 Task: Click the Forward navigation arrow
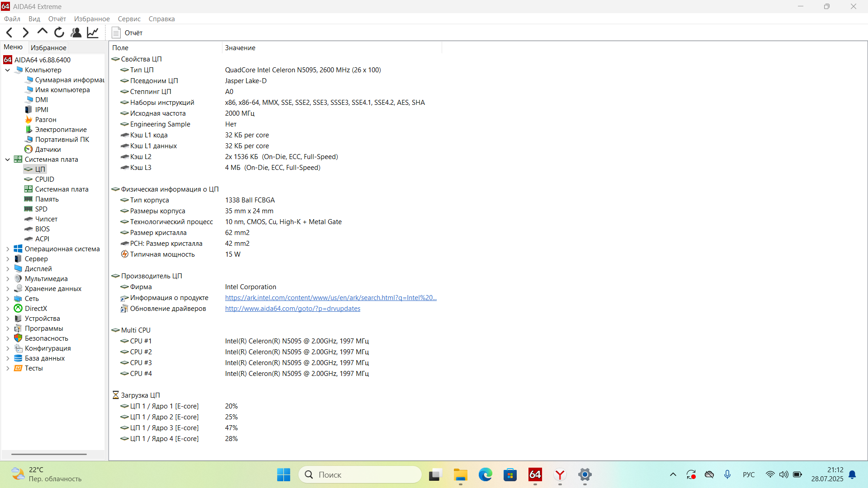pos(26,33)
